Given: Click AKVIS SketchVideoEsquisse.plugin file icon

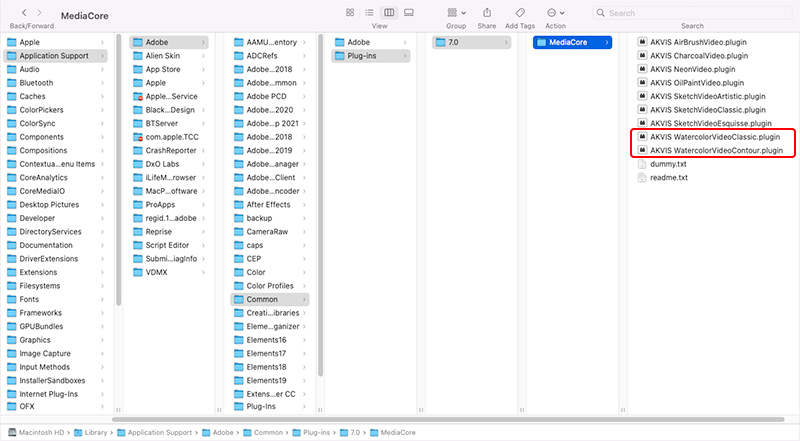Looking at the screenshot, I should (x=642, y=123).
